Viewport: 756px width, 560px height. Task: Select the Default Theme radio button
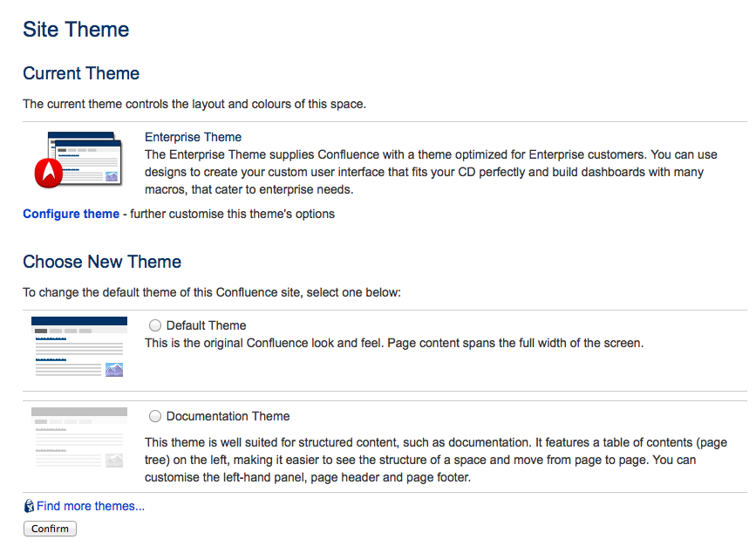click(154, 325)
